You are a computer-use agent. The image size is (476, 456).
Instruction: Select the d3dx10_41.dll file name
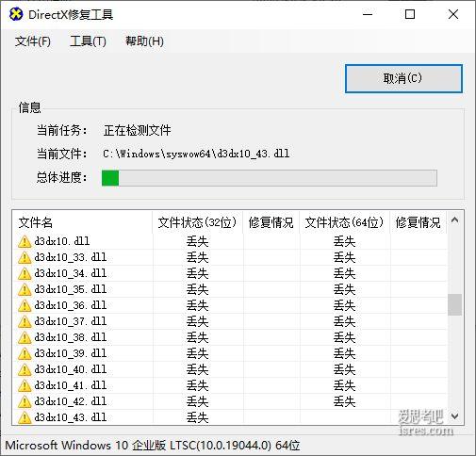[71, 385]
